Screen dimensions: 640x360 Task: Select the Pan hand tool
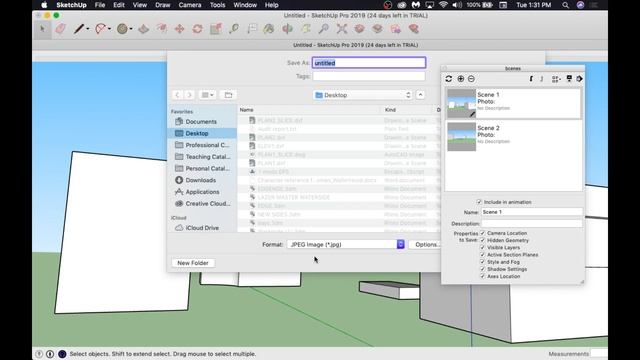pos(306,29)
